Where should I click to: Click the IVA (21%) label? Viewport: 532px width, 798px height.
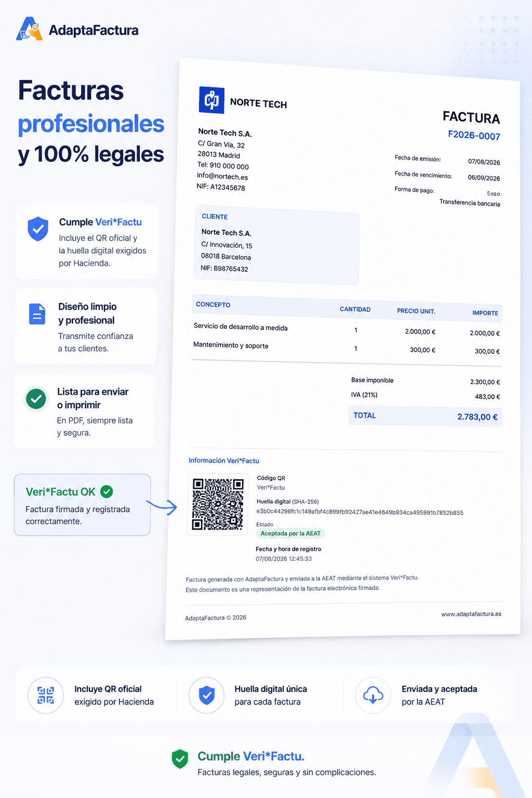tap(364, 395)
